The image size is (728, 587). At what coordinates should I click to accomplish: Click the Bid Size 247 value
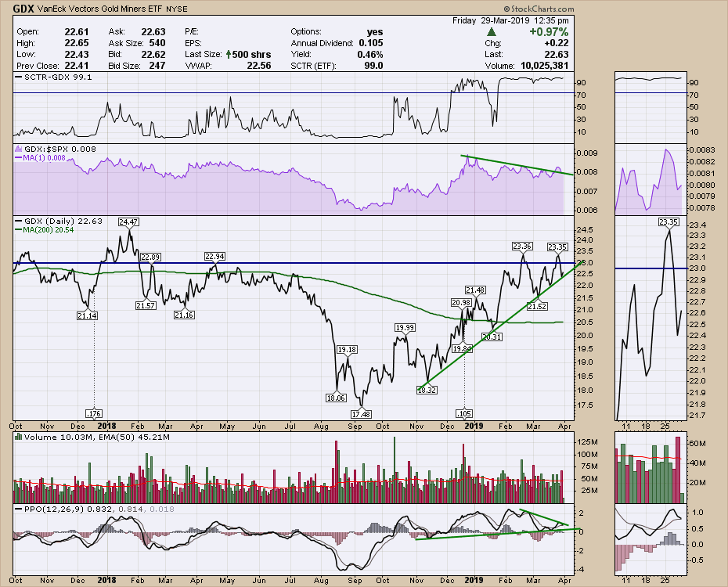pyautogui.click(x=157, y=66)
